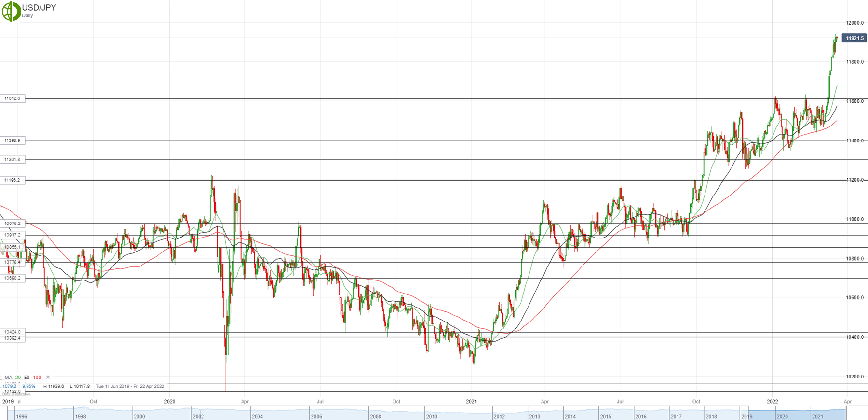Click the green globe logo icon
This screenshot has width=868, height=420.
11,12
